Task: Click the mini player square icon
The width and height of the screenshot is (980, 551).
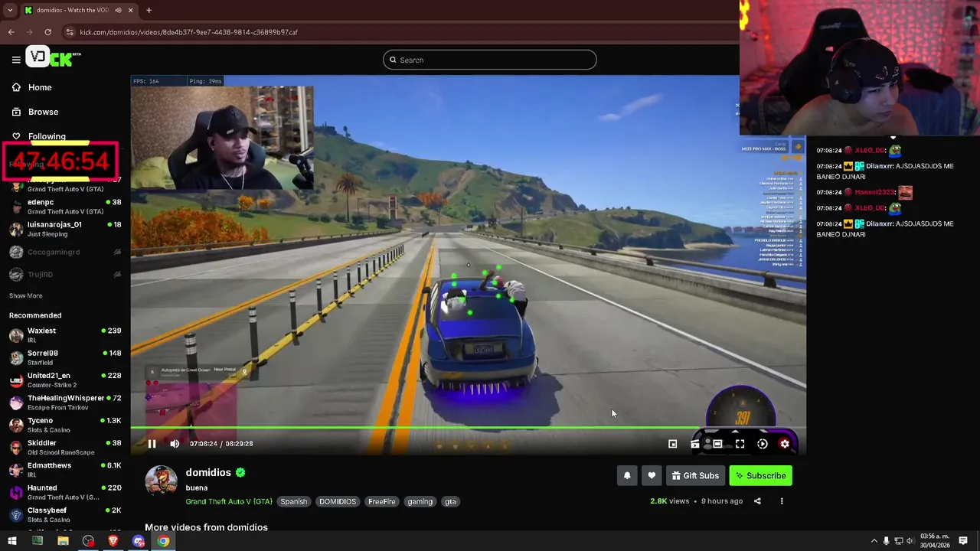Action: click(672, 444)
